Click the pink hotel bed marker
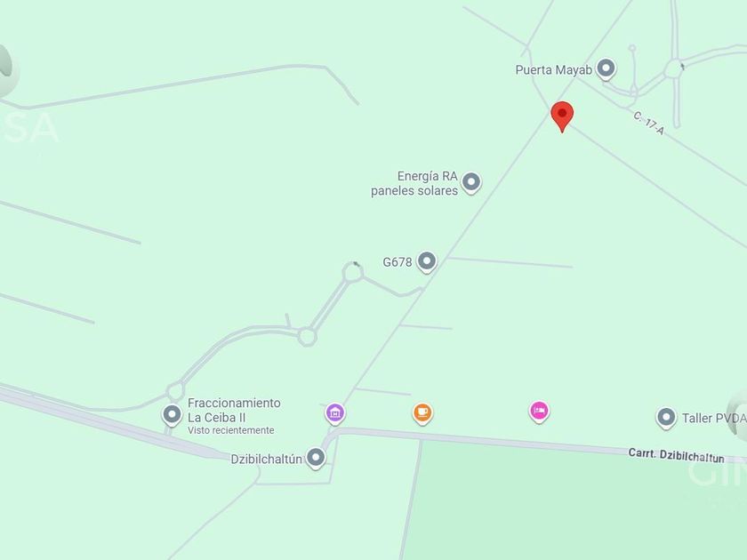This screenshot has height=560, width=747. click(x=539, y=412)
